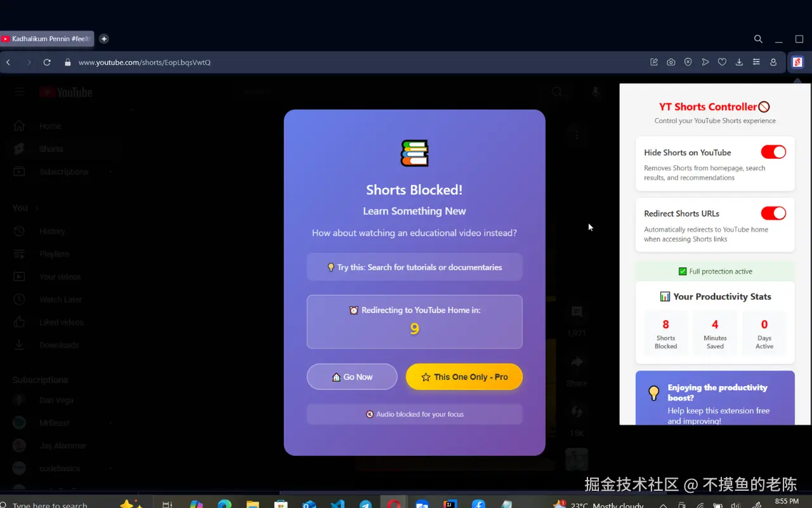This screenshot has width=812, height=508.
Task: Toggle Hide Shorts on YouTube switch
Action: tap(773, 152)
